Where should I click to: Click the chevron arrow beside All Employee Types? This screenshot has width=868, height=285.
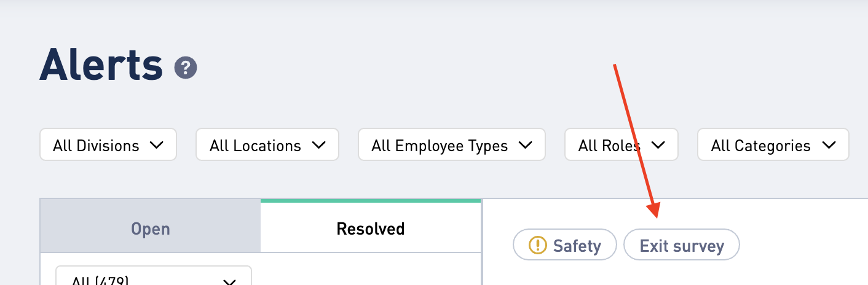click(x=525, y=146)
